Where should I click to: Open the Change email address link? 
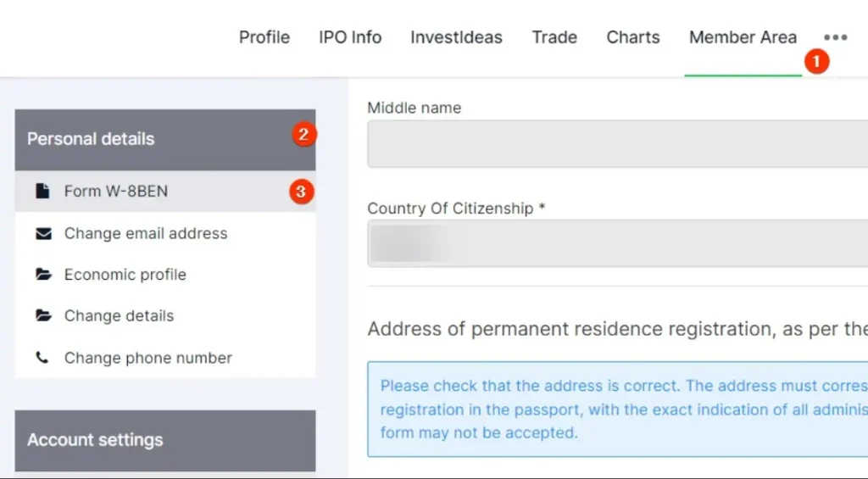pyautogui.click(x=146, y=234)
